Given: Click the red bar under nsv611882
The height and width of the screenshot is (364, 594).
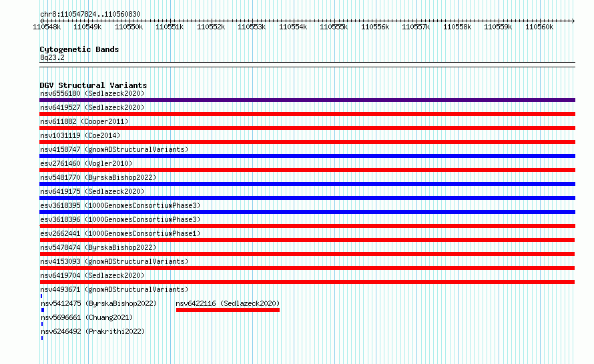Looking at the screenshot, I should click(307, 128).
